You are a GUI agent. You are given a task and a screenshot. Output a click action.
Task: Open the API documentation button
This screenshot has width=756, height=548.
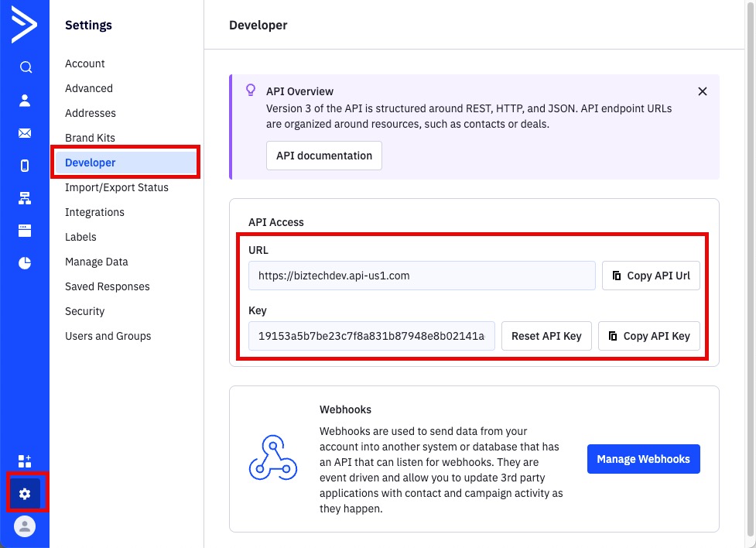(x=323, y=156)
